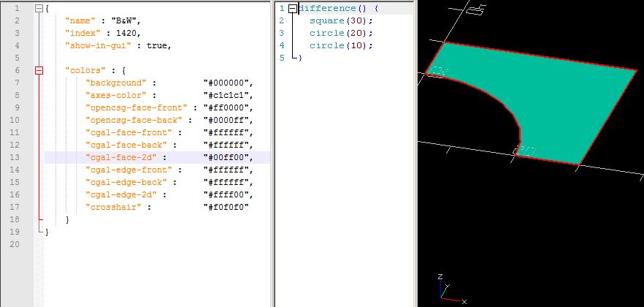
Task: Select the "name" key on line 2
Action: 80,21
